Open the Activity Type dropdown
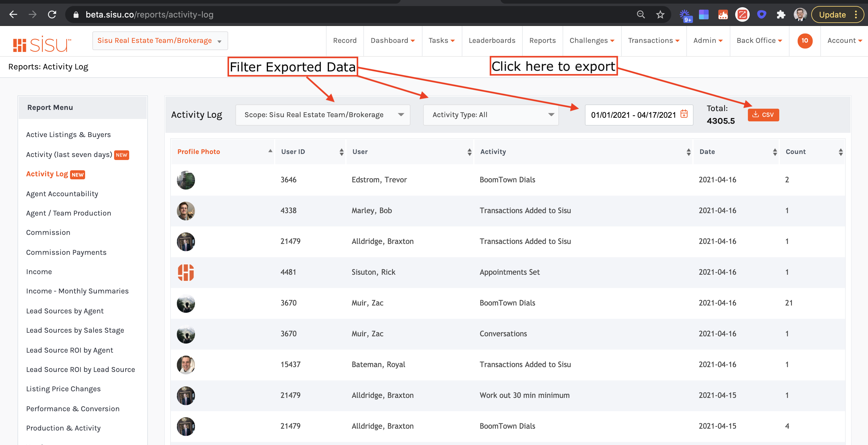This screenshot has width=868, height=445. pos(491,115)
